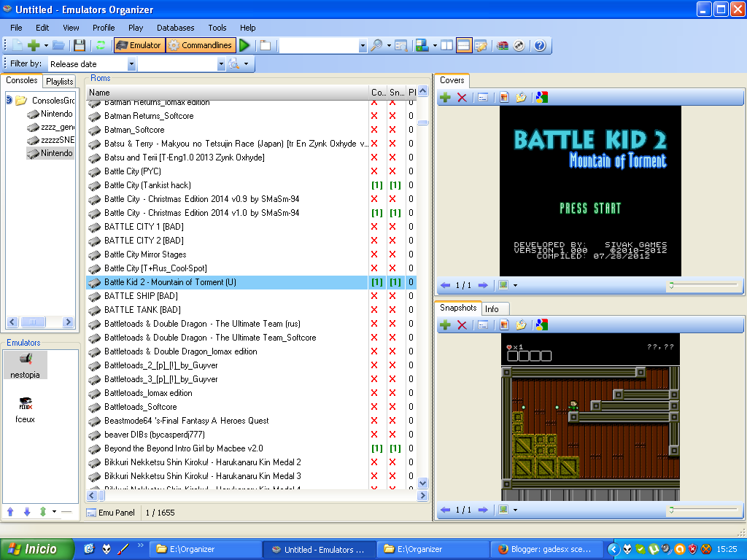
Task: Select the fceux emulator icon
Action: click(x=26, y=410)
